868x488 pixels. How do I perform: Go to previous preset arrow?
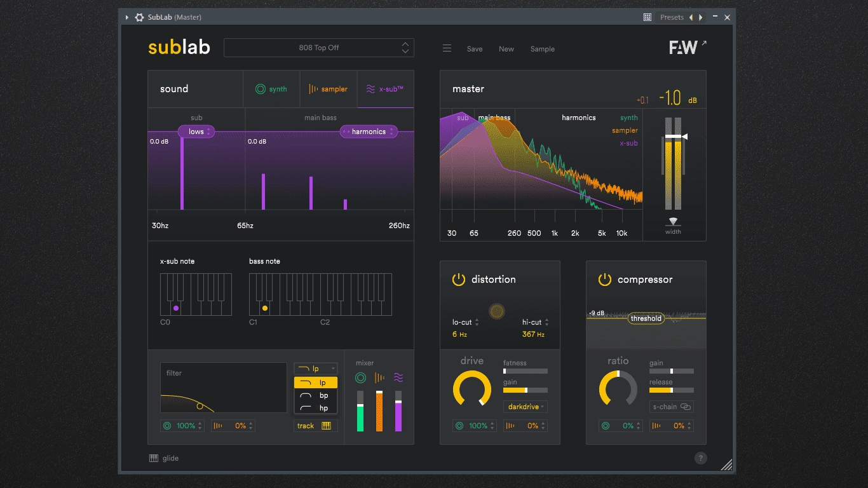pyautogui.click(x=691, y=17)
